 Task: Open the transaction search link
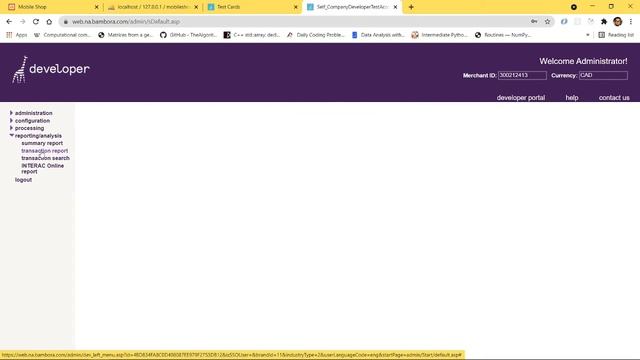click(45, 158)
